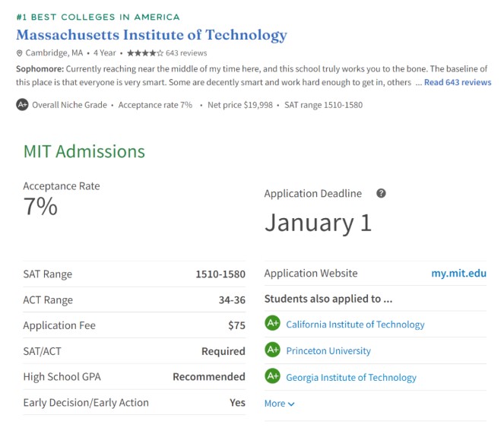Click A+ badge beside Georgia Institute of Technology

[273, 375]
